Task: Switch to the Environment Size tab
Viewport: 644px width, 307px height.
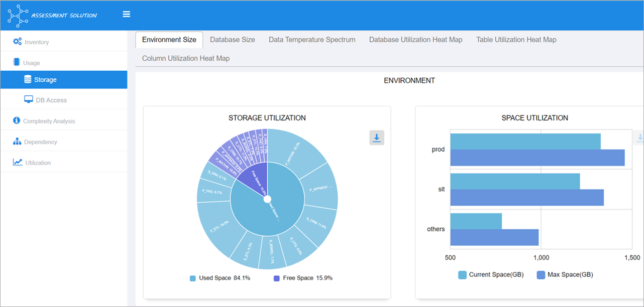Action: point(169,40)
